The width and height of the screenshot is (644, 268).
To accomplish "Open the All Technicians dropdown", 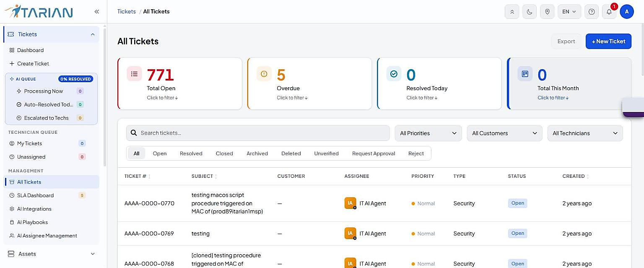I will (585, 133).
